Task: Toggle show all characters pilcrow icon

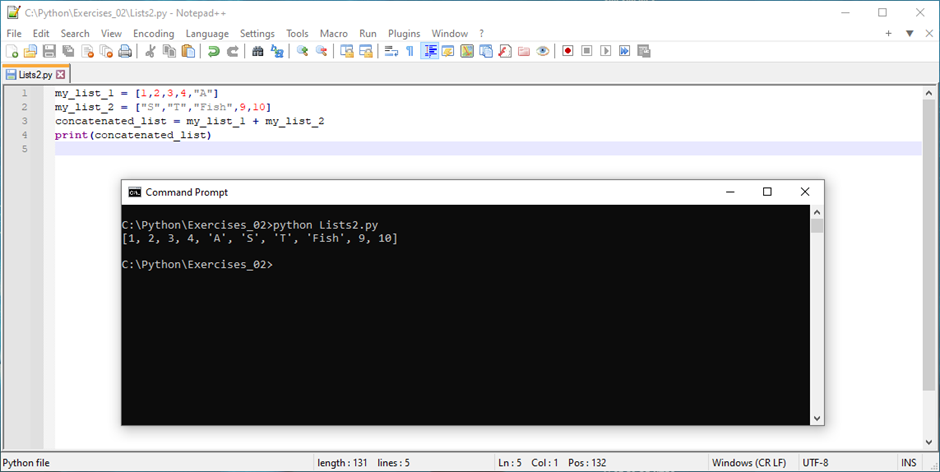Action: (x=410, y=52)
